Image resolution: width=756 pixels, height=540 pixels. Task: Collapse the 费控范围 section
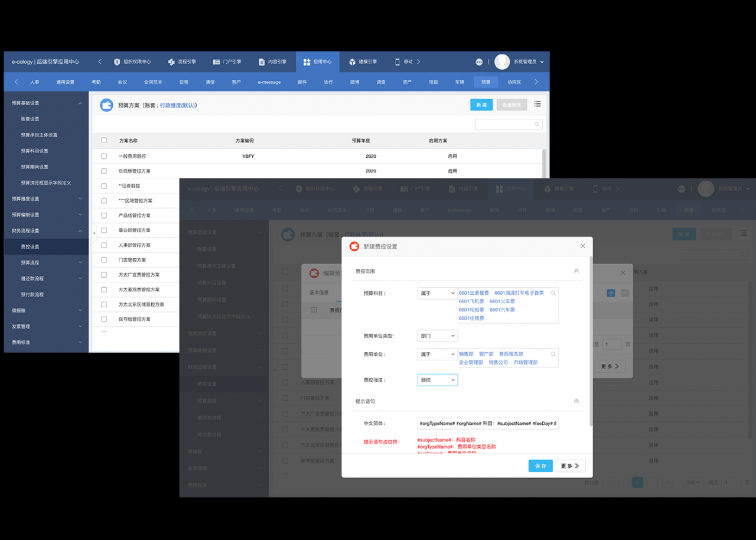576,271
